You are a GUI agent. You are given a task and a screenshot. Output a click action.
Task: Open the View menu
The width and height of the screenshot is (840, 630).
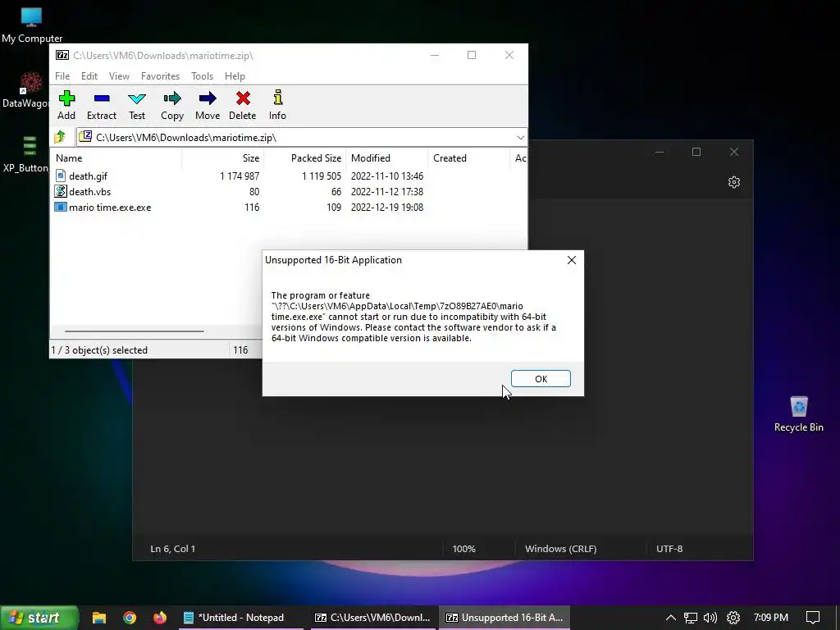point(119,76)
